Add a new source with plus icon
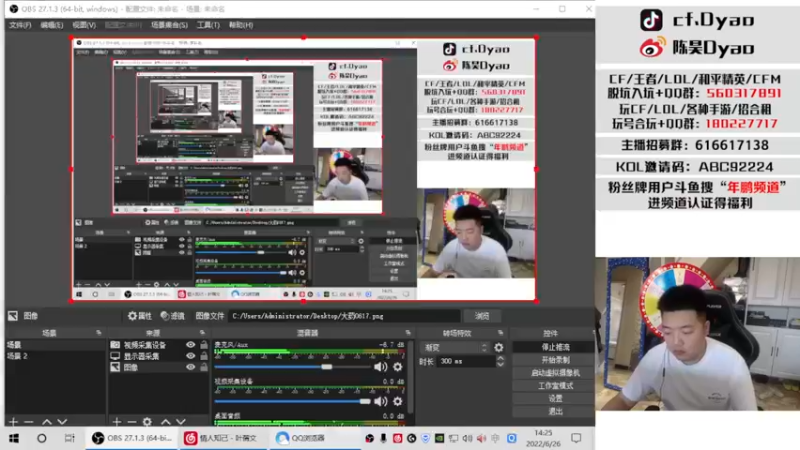The height and width of the screenshot is (450, 800). (116, 422)
